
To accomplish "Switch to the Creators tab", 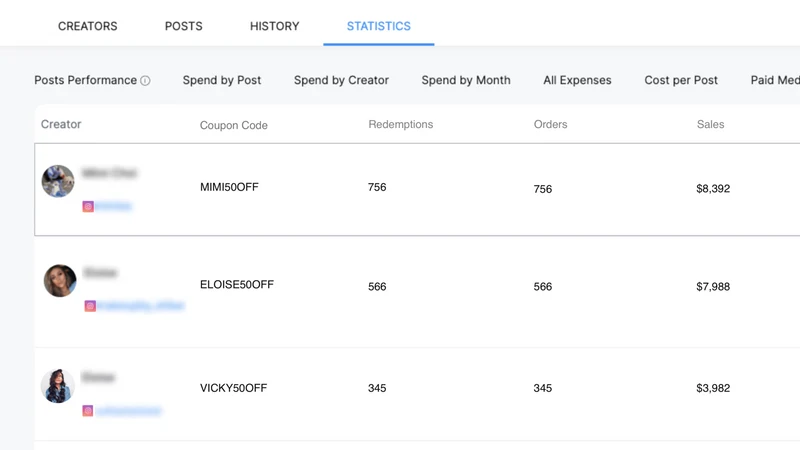I will pos(88,26).
